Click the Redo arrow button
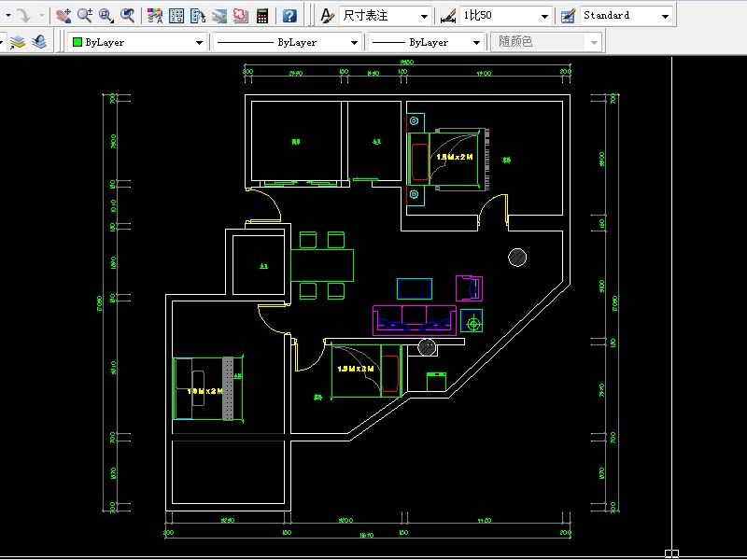Viewport: 747px width, 560px height. pos(21,16)
